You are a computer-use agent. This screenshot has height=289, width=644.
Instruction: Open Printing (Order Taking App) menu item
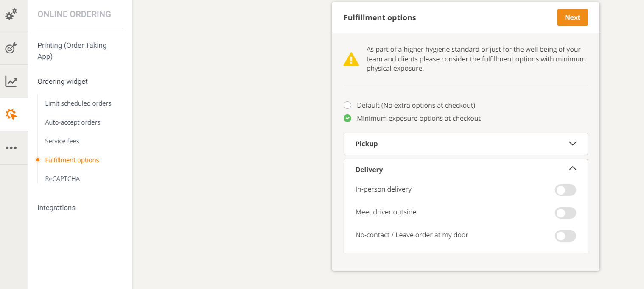coord(72,51)
